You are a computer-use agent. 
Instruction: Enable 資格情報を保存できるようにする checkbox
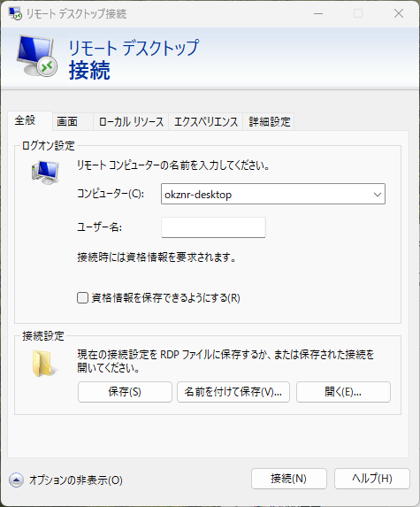[83, 297]
